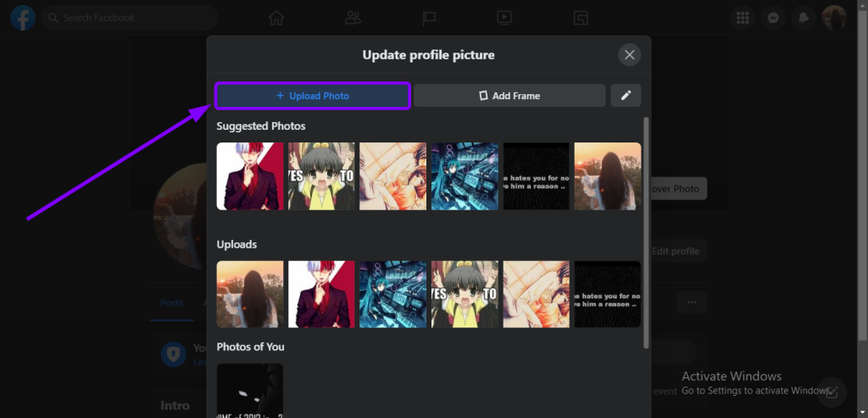Image resolution: width=868 pixels, height=418 pixels.
Task: Close the Update profile picture dialog
Action: (x=629, y=55)
